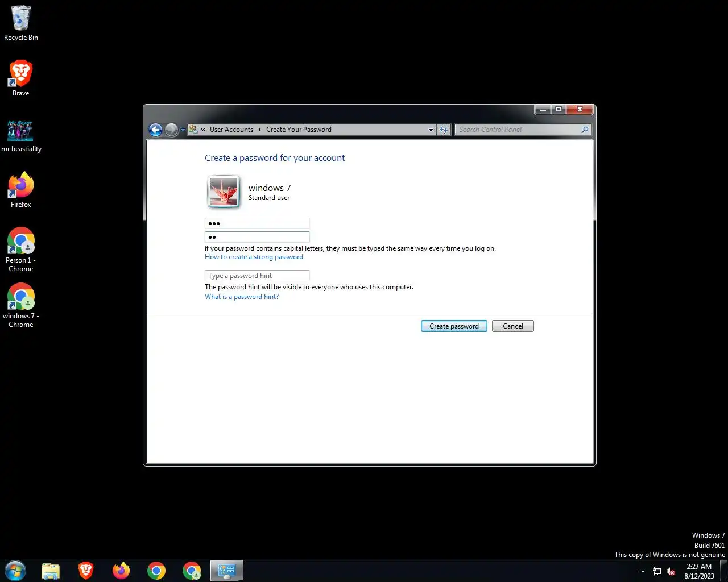Viewport: 728px width, 582px height.
Task: Click the Control Panel taskbar button
Action: (x=227, y=571)
